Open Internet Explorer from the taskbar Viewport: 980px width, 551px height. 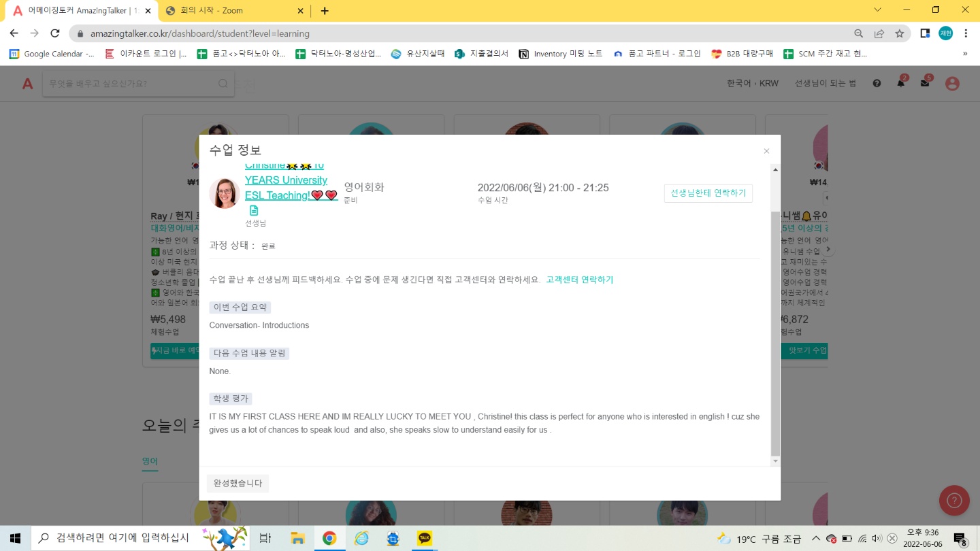[x=361, y=538]
